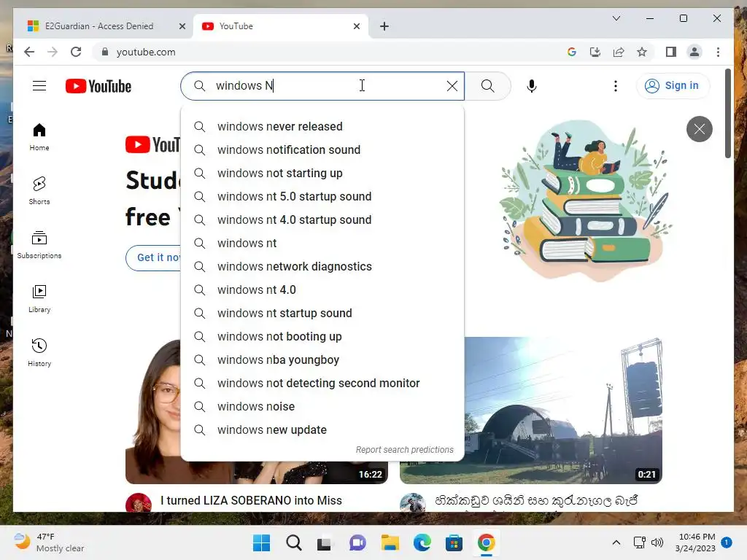The height and width of the screenshot is (560, 747).
Task: Choose 'windows not detecting second monitor'
Action: [322, 384]
